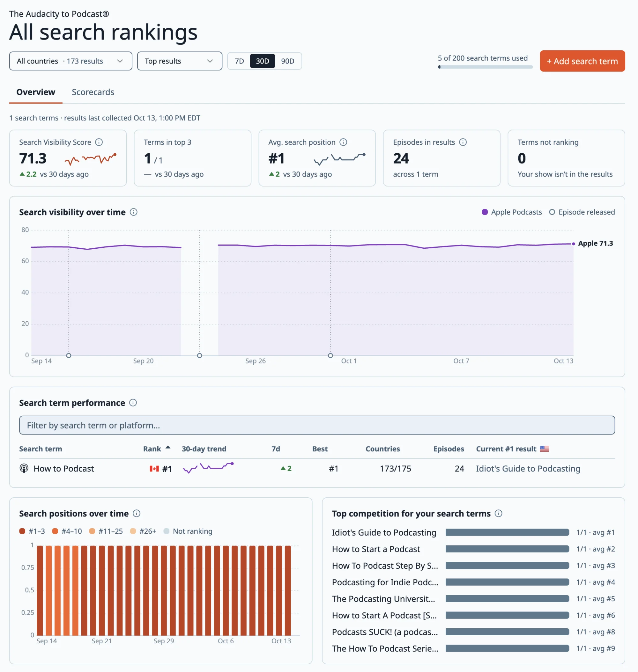Click info icon beside Avg. search position
This screenshot has width=638, height=672.
(344, 142)
